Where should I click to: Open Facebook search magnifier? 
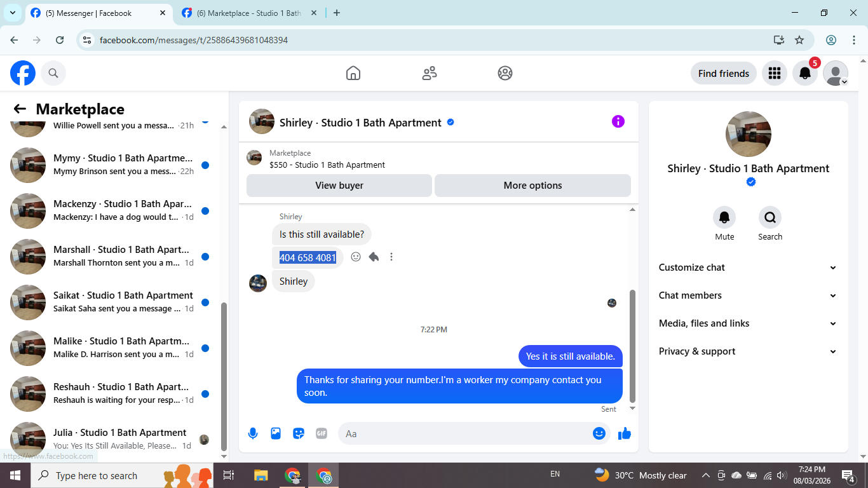click(x=53, y=73)
